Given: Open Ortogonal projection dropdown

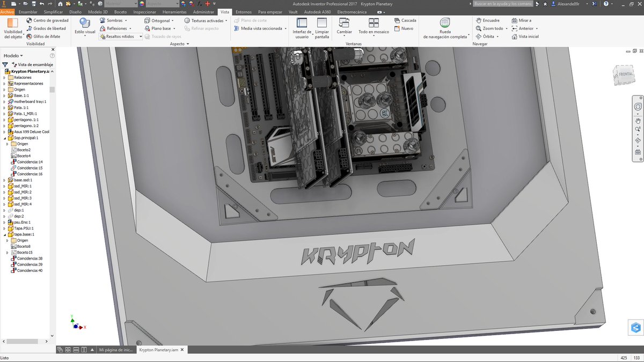Looking at the screenshot, I should [x=159, y=20].
